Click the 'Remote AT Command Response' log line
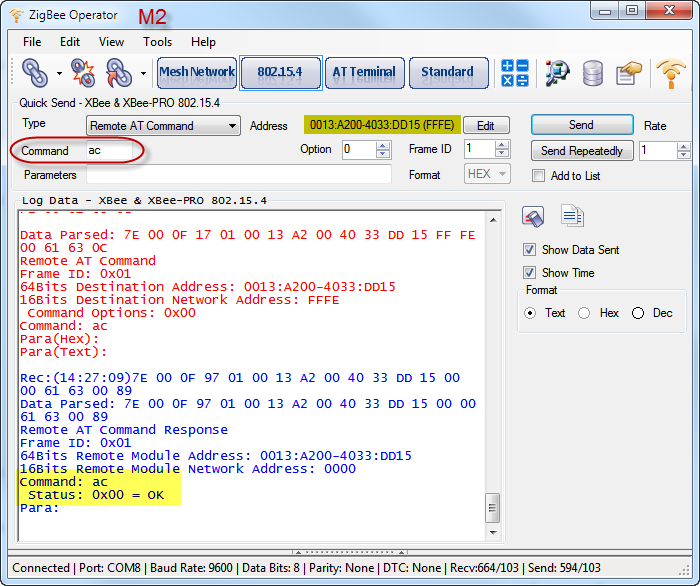The width and height of the screenshot is (700, 586). click(x=124, y=430)
